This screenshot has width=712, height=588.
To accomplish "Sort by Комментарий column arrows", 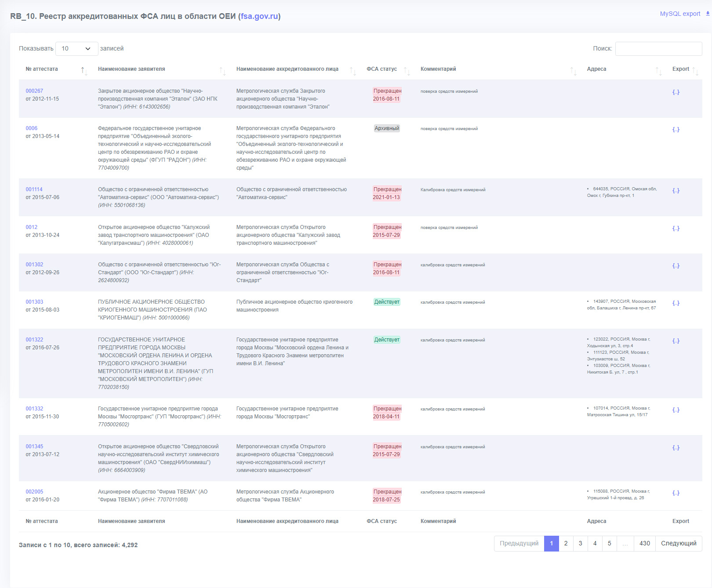I will coord(573,71).
